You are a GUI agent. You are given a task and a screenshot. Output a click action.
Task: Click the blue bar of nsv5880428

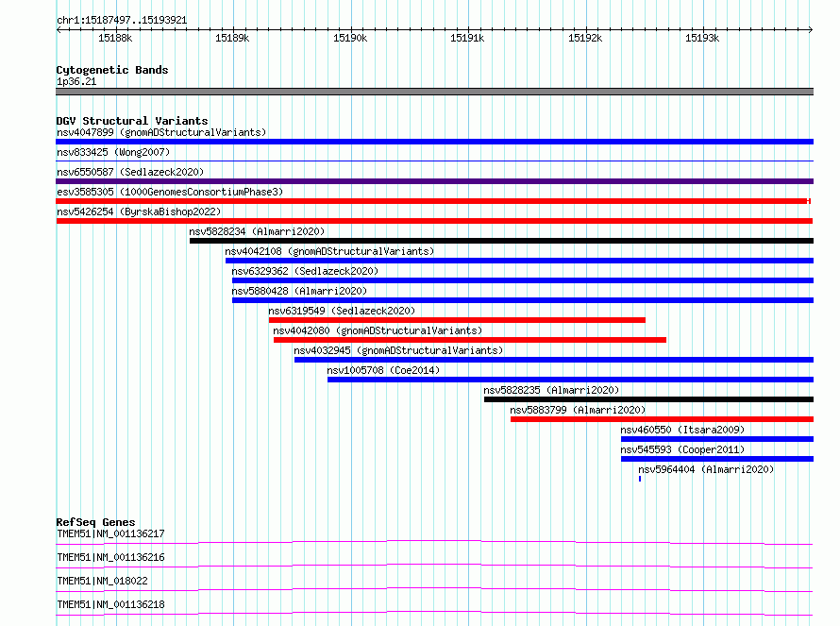523,300
